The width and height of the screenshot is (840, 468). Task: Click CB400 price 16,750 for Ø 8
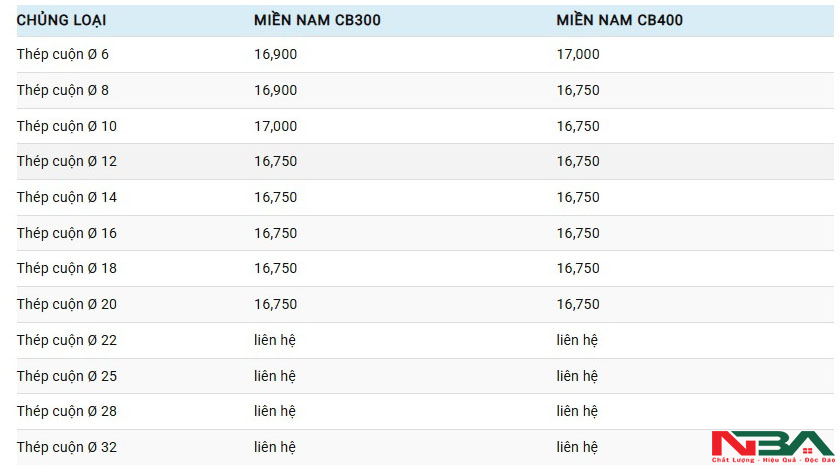pyautogui.click(x=578, y=90)
